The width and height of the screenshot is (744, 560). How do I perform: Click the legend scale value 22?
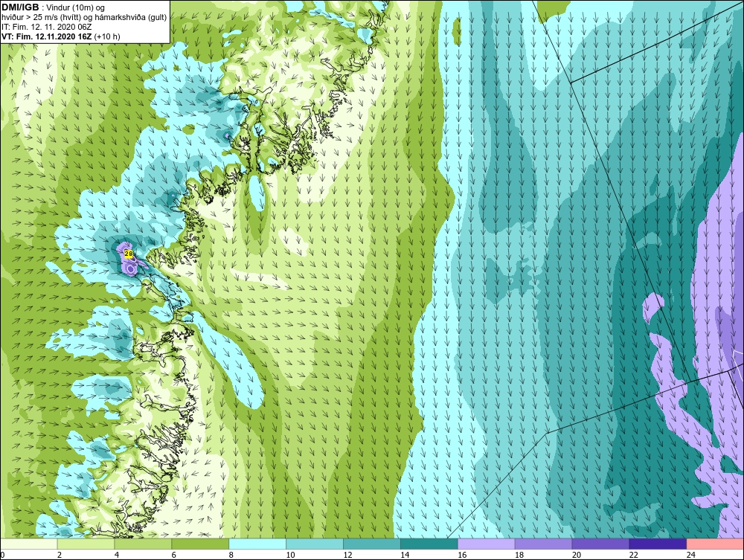click(633, 555)
